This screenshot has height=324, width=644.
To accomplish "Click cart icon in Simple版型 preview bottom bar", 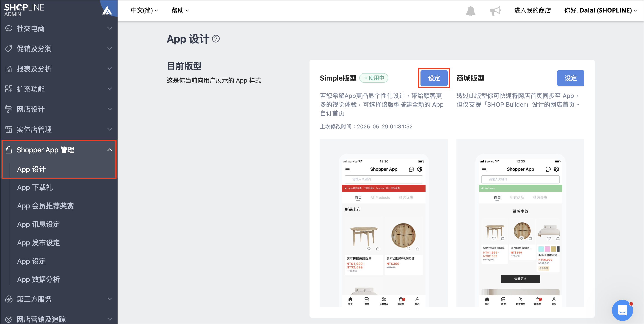I will click(401, 299).
